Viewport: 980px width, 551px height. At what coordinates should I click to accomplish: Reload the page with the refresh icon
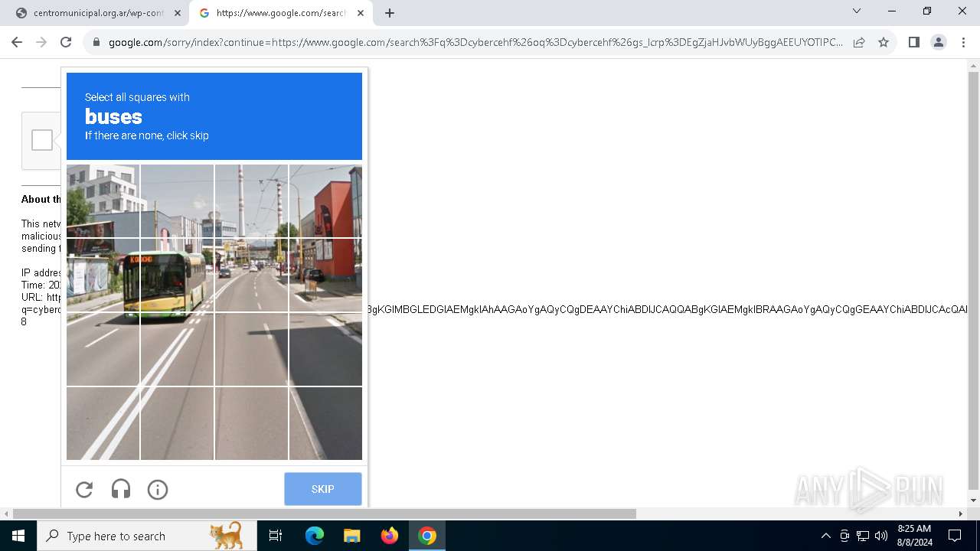(66, 42)
